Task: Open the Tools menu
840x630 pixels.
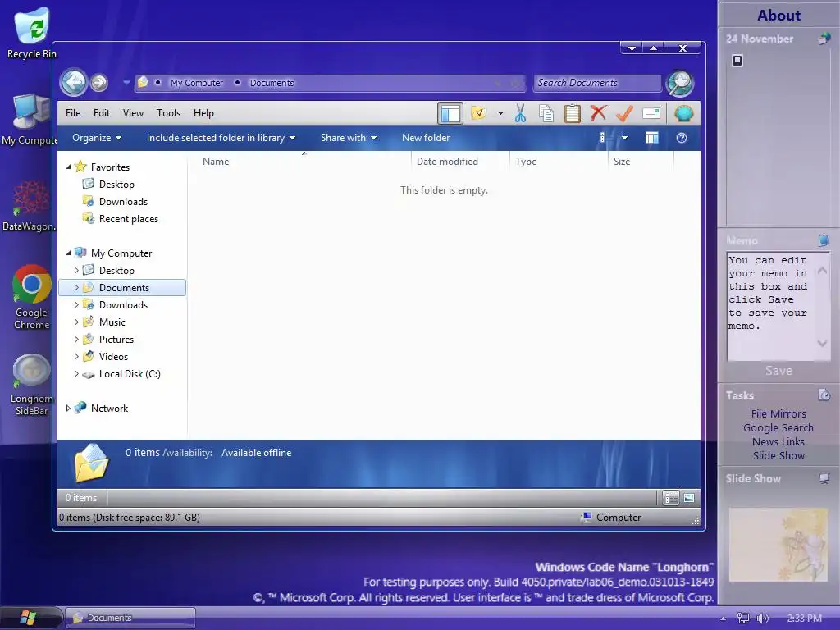Action: 168,113
